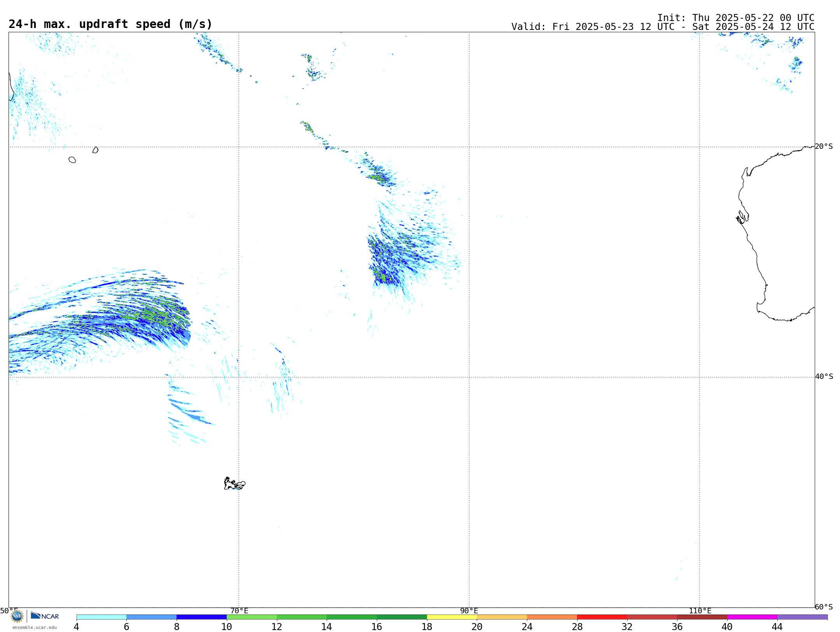The image size is (840, 632).
Task: Click the colorbar tick label '44'
Action: [777, 627]
